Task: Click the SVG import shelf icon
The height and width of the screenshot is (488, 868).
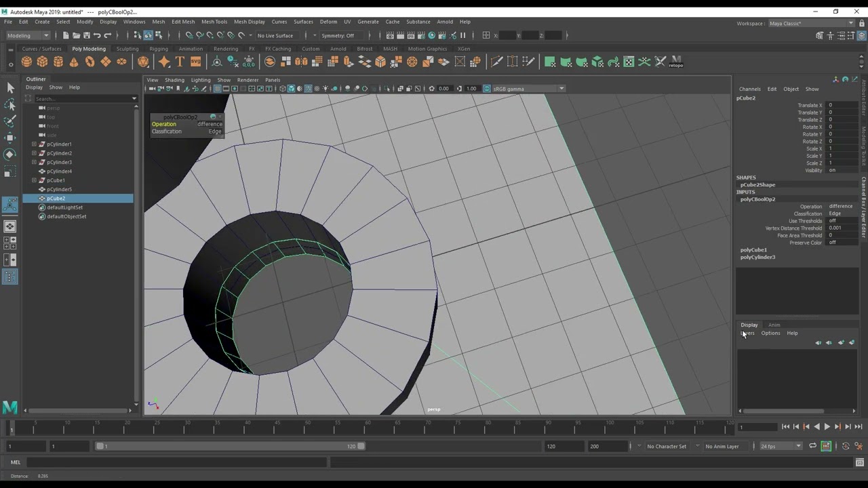Action: pyautogui.click(x=195, y=62)
